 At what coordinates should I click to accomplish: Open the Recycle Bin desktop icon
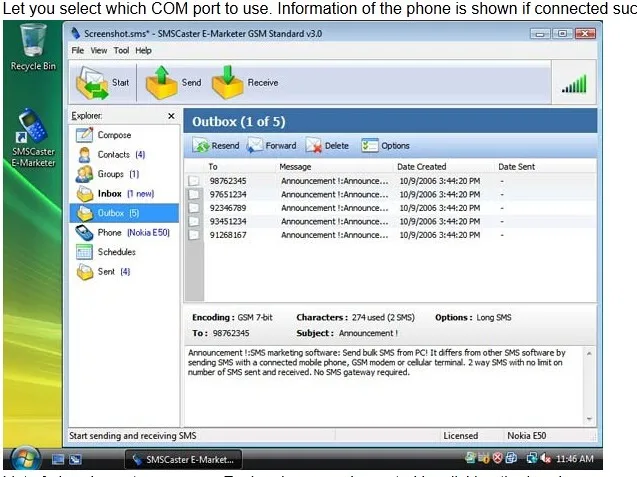[33, 48]
